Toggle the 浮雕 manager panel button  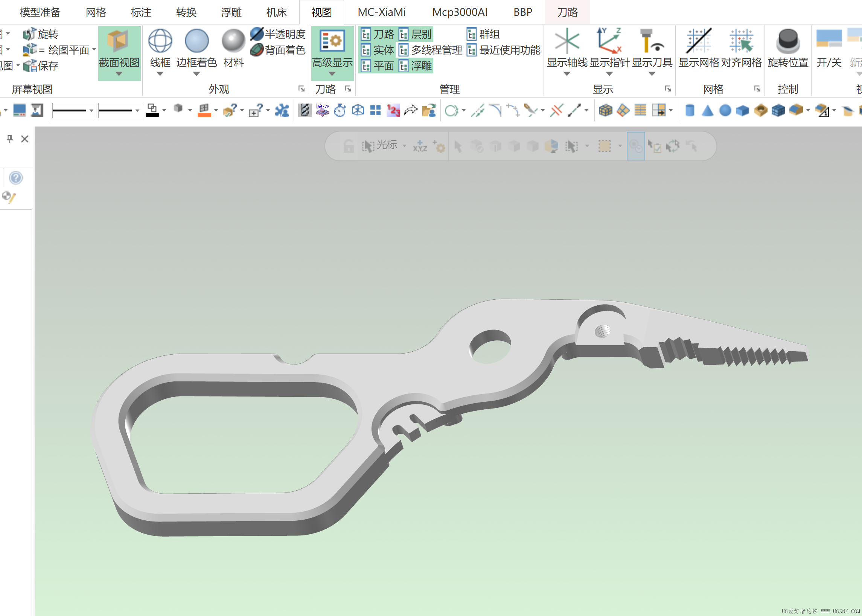[x=415, y=66]
